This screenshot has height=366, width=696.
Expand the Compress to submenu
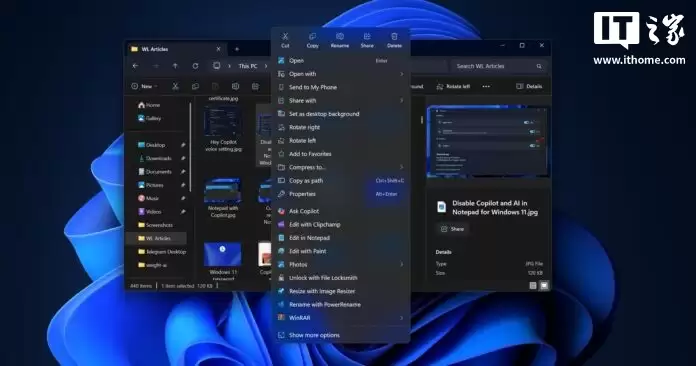coord(401,167)
